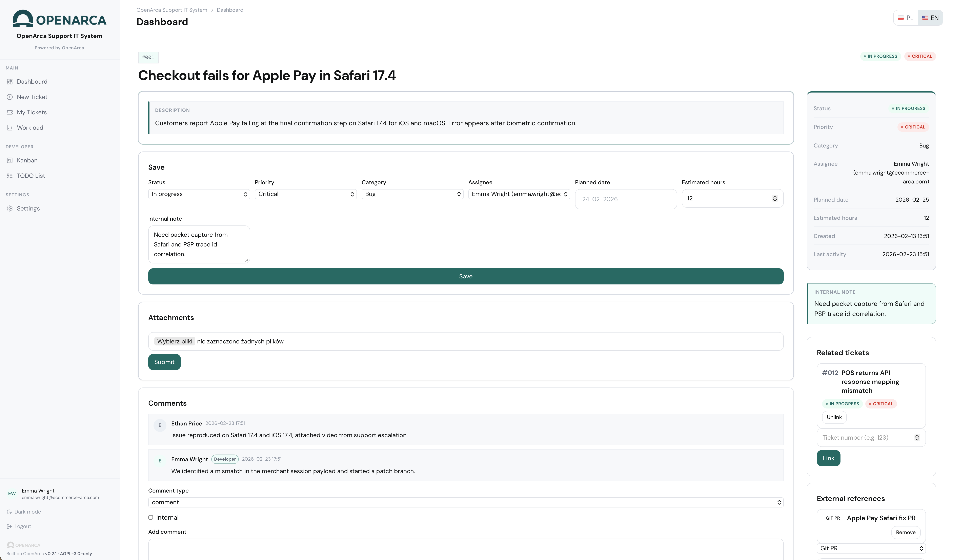Switch language to PL
The image size is (953, 560).
(x=906, y=18)
